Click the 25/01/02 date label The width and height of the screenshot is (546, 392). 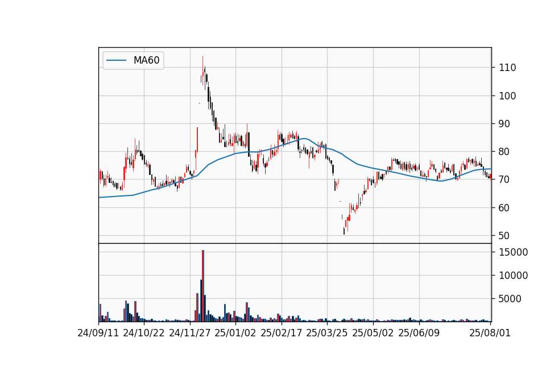tap(235, 333)
